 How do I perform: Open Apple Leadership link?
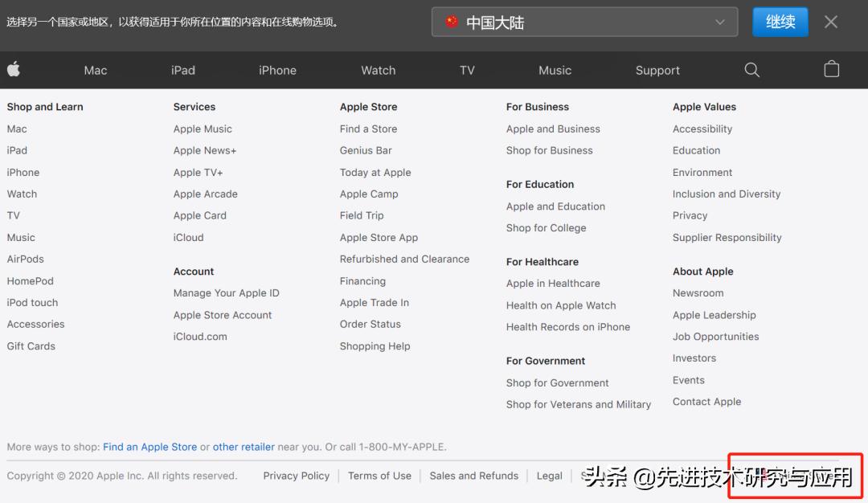pos(714,315)
